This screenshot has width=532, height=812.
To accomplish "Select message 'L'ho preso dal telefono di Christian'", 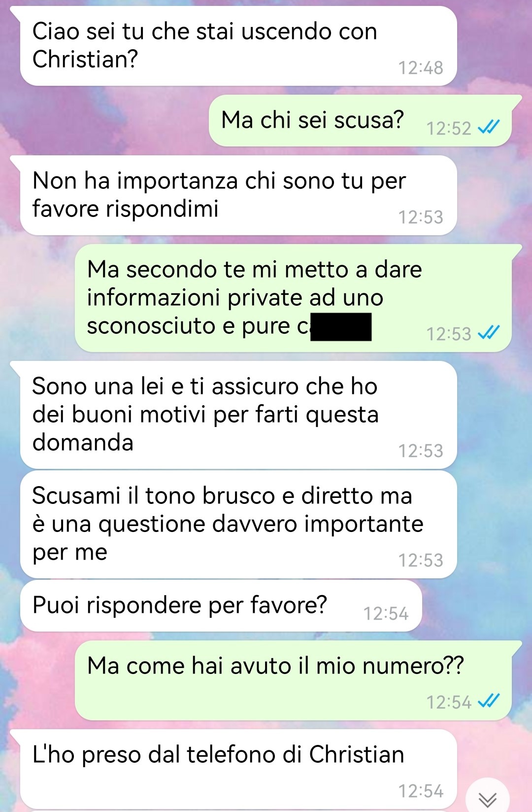I will 238,769.
